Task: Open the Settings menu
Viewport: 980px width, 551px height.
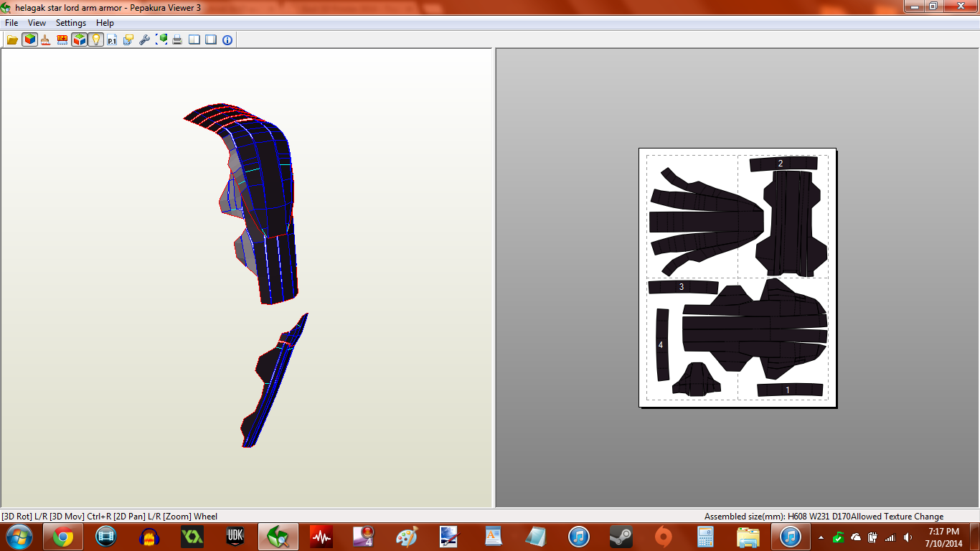Action: pos(71,23)
